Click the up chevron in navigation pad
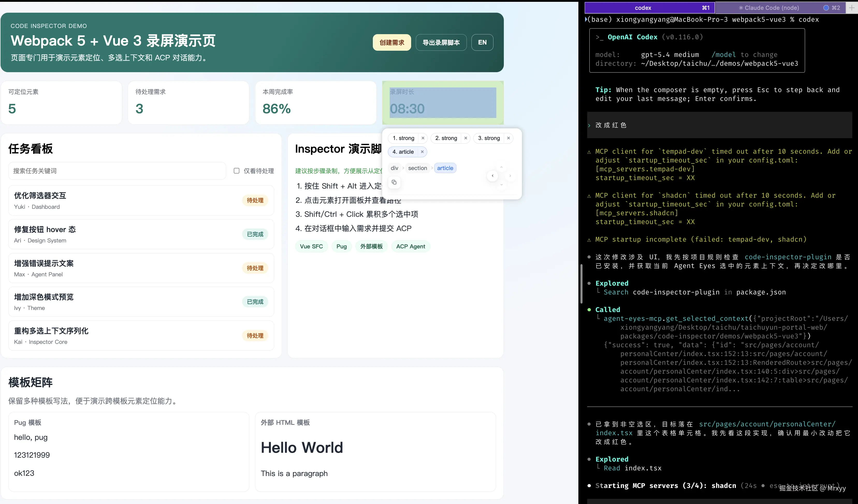The height and width of the screenshot is (504, 858). [501, 167]
